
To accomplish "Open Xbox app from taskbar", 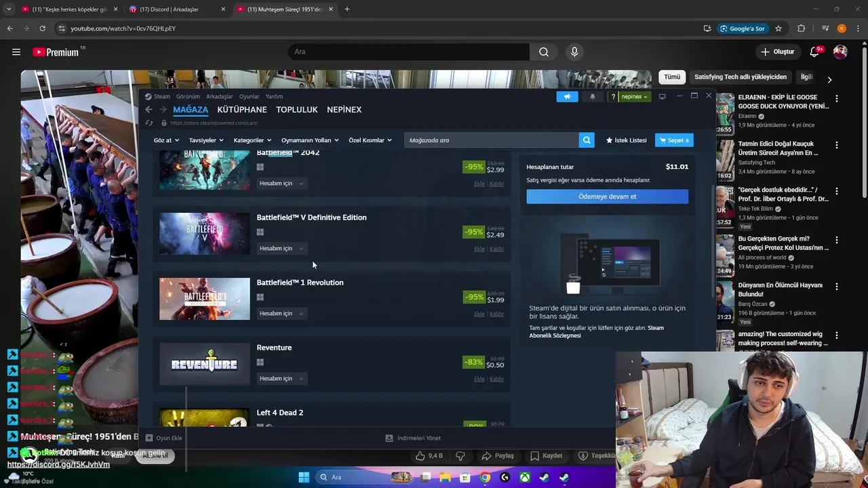I will pos(525,477).
